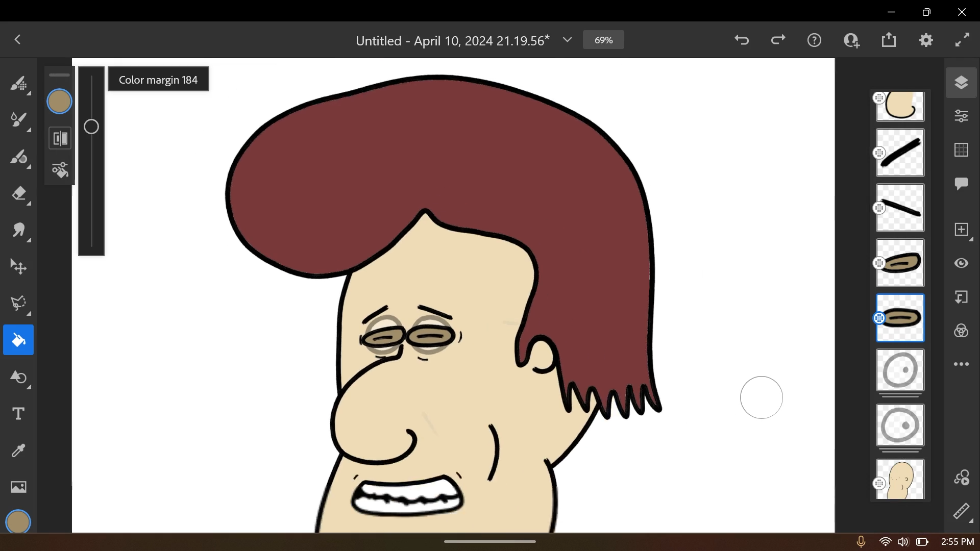Click the 69% zoom level button
This screenshot has width=980, height=551.
pyautogui.click(x=603, y=40)
